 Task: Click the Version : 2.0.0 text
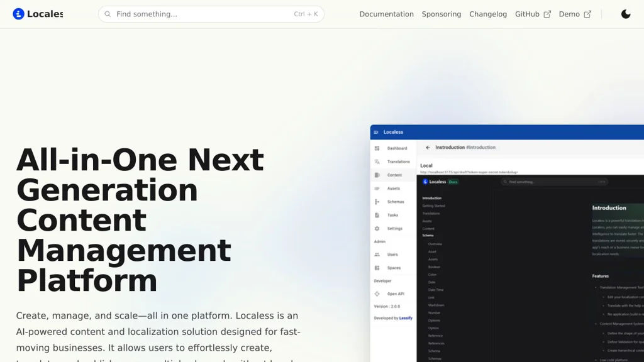tap(387, 307)
